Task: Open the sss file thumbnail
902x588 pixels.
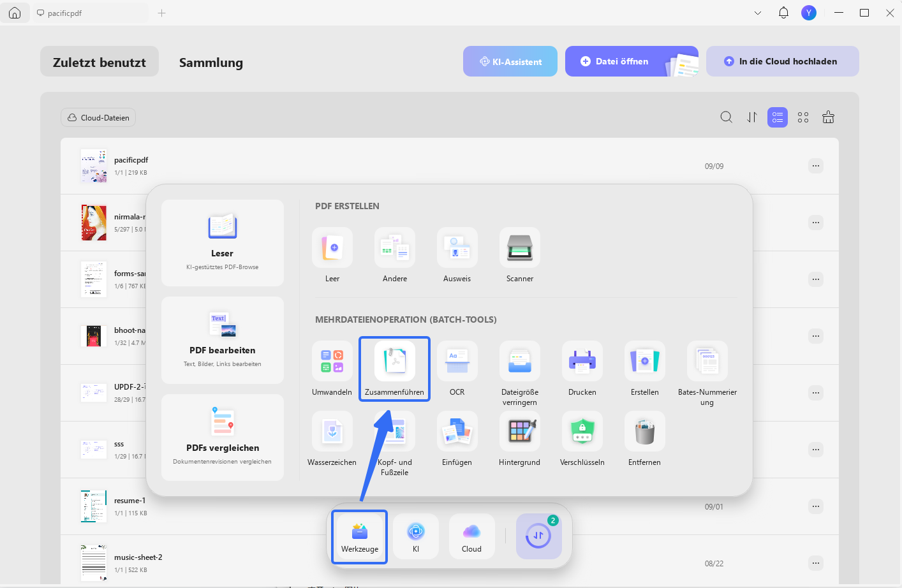Action: click(x=94, y=450)
